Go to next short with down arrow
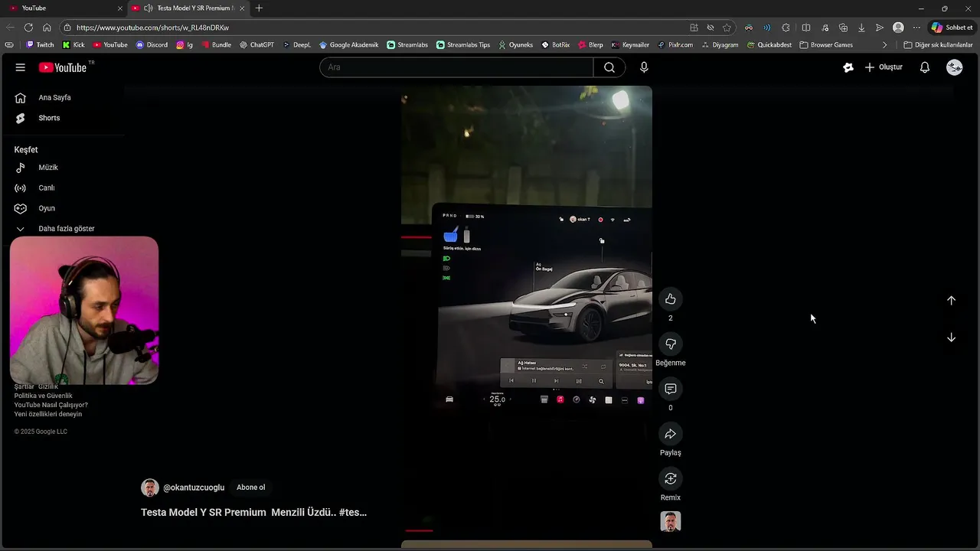Screen dimensions: 980x551 point(951,337)
